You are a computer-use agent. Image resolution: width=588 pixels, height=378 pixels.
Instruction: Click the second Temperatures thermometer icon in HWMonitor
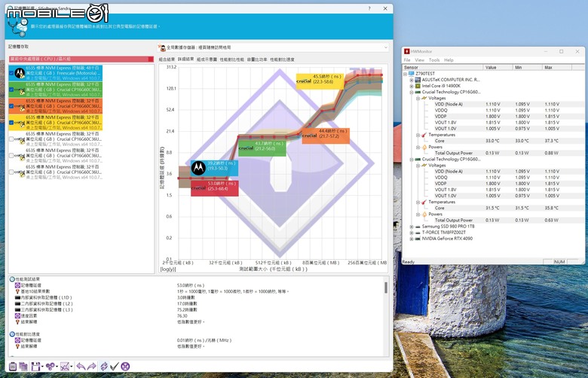tap(424, 202)
